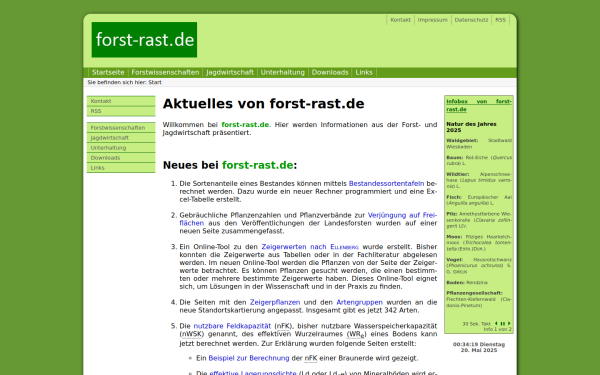The width and height of the screenshot is (600, 375).
Task: Open the Zeigerpflanzen link
Action: [x=275, y=303]
